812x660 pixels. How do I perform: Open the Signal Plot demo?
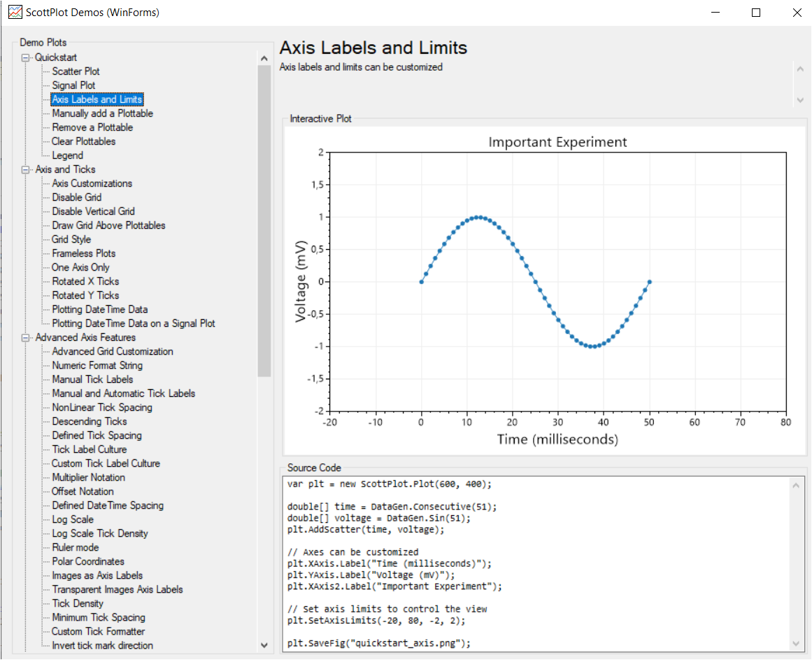pyautogui.click(x=73, y=85)
